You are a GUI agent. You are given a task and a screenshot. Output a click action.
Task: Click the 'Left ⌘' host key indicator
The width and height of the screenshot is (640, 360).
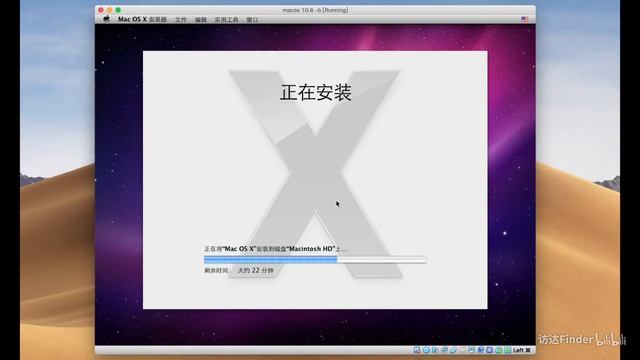(x=522, y=350)
